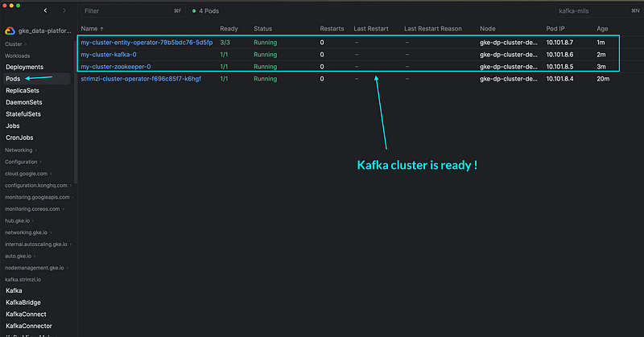Image resolution: width=644 pixels, height=337 pixels.
Task: Go to CronJobs workload list
Action: [19, 138]
